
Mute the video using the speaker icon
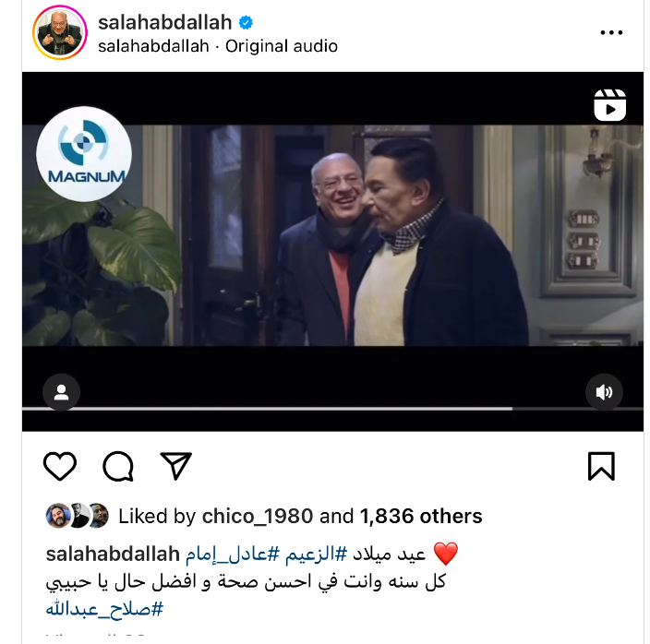604,392
